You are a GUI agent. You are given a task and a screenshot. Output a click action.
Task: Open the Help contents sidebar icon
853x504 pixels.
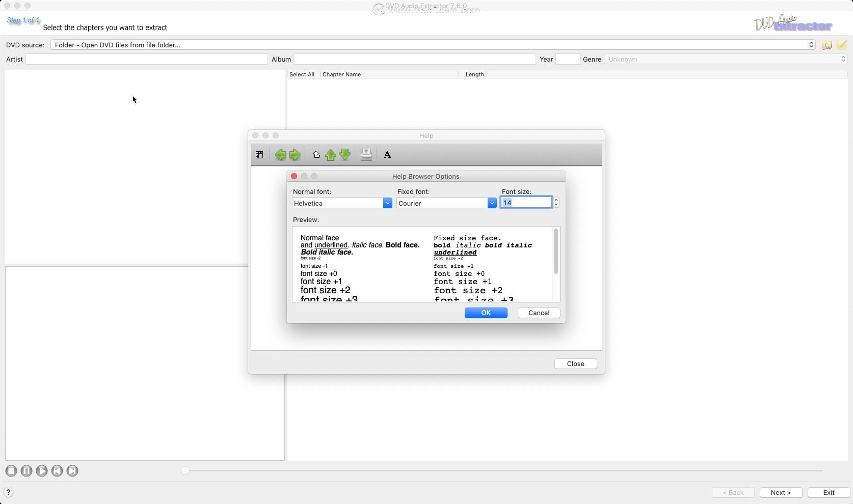coord(259,154)
